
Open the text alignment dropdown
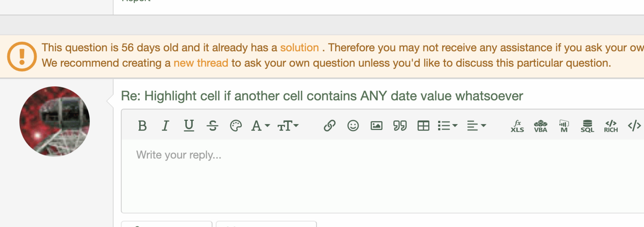click(x=476, y=126)
